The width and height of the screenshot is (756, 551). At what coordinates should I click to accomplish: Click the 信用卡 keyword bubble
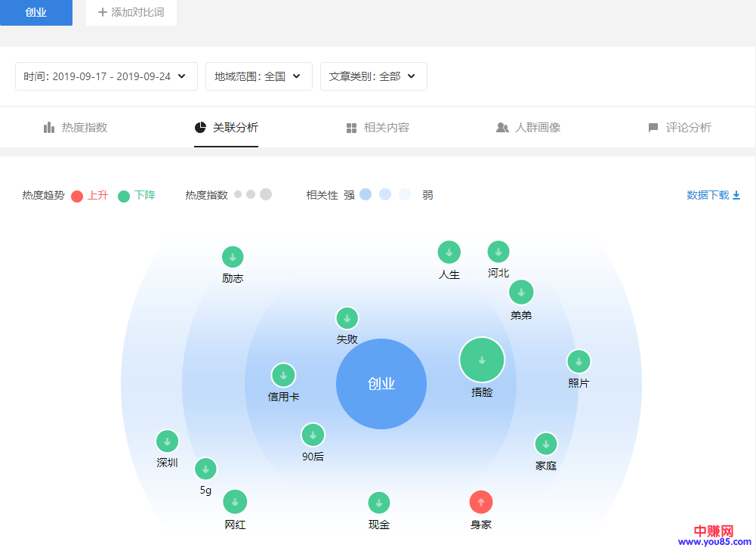pos(283,375)
